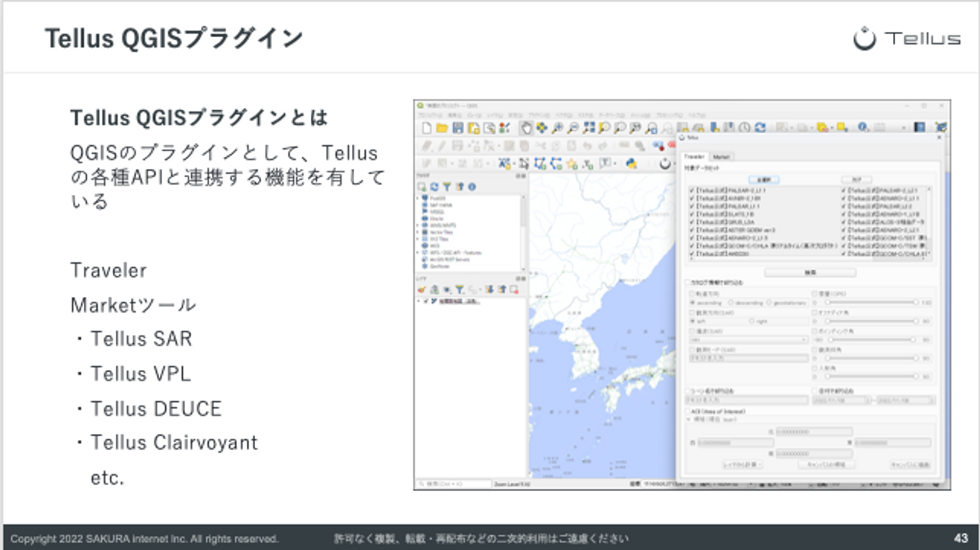Click the 解除 deselect button
The height and width of the screenshot is (550, 980).
pos(857,180)
